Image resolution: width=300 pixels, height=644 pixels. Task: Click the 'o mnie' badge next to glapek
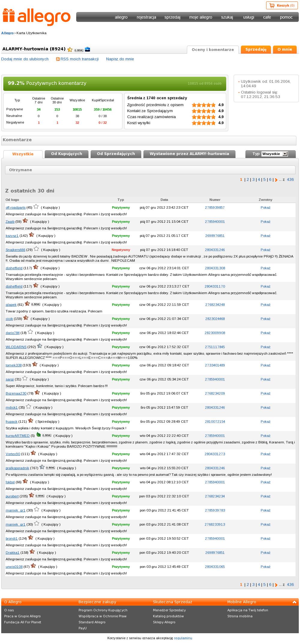tap(35, 304)
